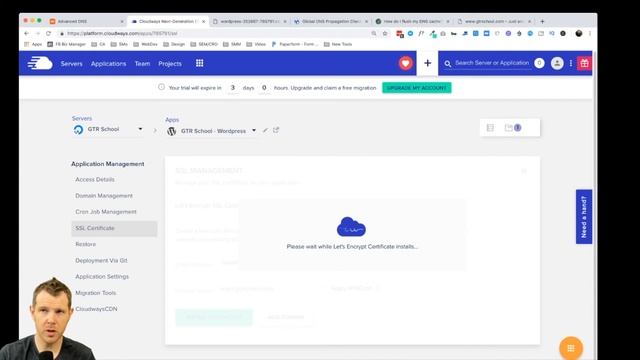This screenshot has width=640, height=360.
Task: Open the Design bookmarks folder
Action: point(174,44)
